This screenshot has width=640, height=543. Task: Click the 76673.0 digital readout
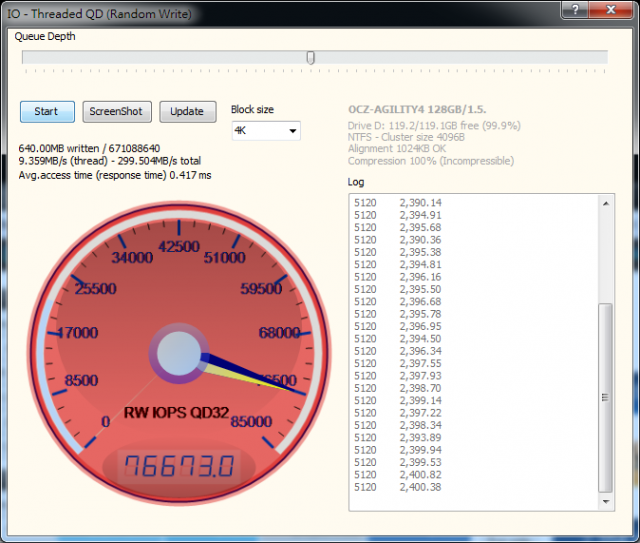pos(179,466)
